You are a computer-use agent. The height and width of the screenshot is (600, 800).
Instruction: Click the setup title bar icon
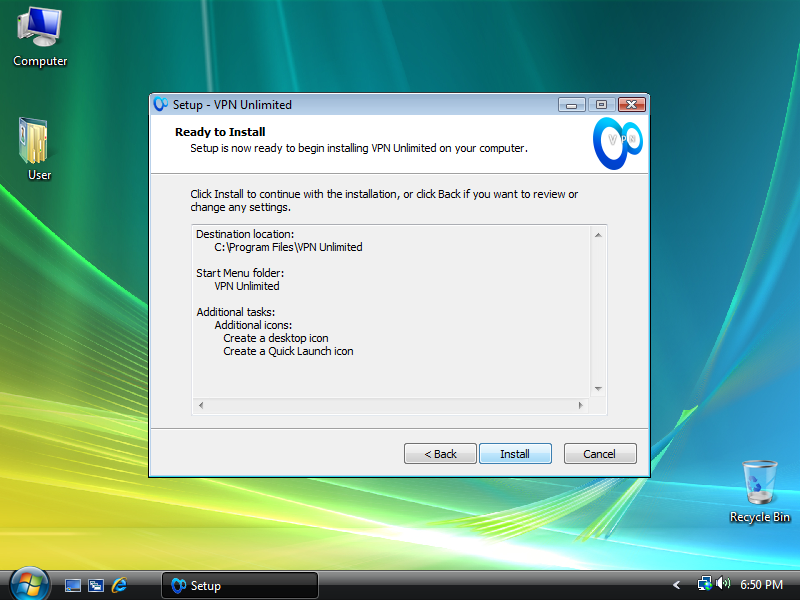(161, 104)
